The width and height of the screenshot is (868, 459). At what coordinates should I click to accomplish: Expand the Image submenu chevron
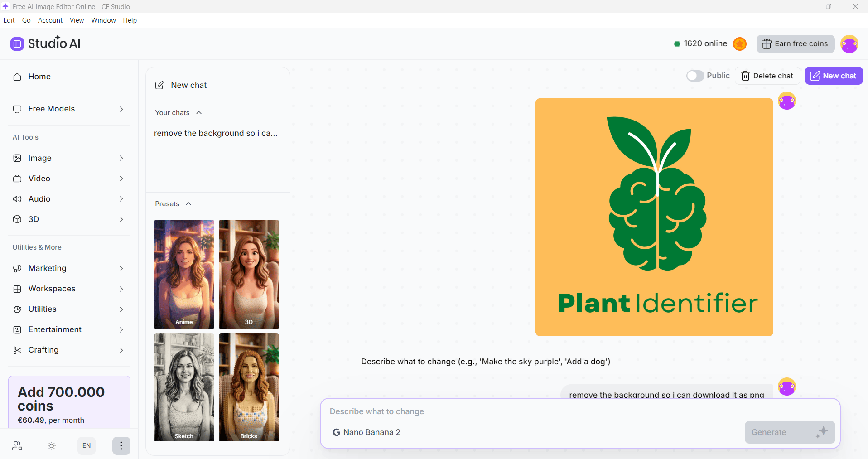point(121,158)
